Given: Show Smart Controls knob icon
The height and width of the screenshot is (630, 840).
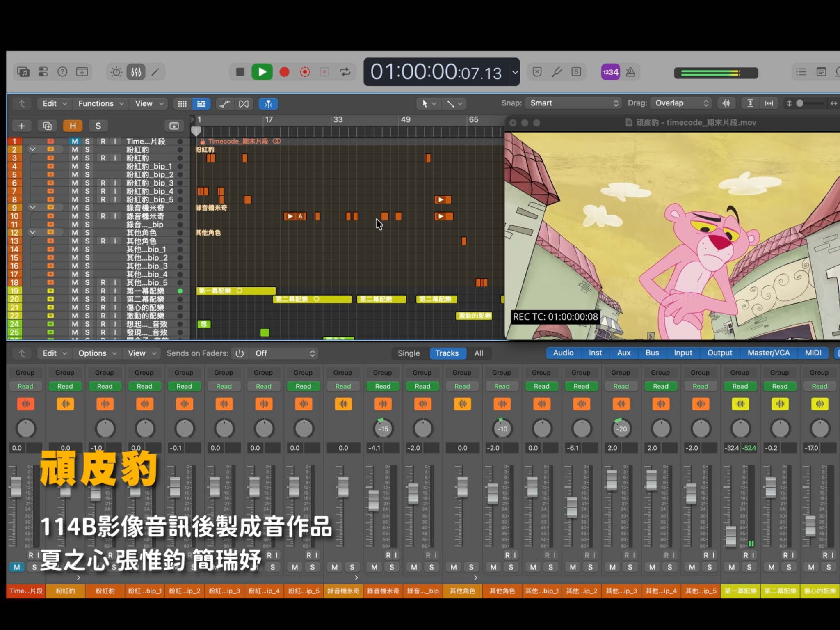Looking at the screenshot, I should point(116,72).
